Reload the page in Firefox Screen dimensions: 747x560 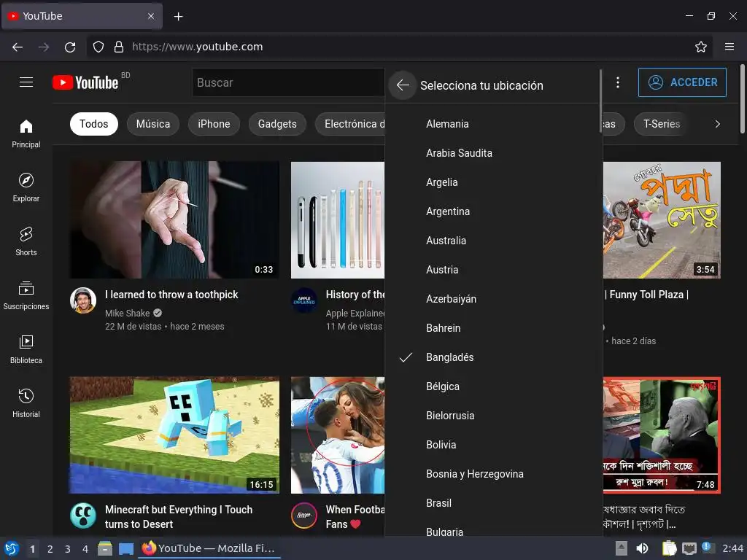(x=70, y=47)
